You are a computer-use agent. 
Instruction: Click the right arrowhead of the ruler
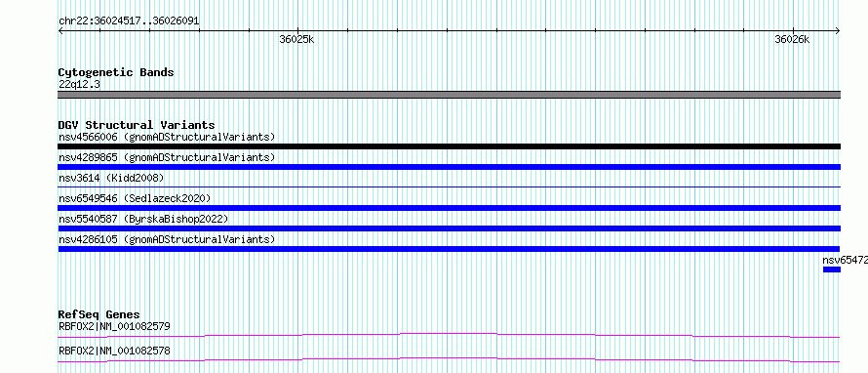(x=838, y=30)
